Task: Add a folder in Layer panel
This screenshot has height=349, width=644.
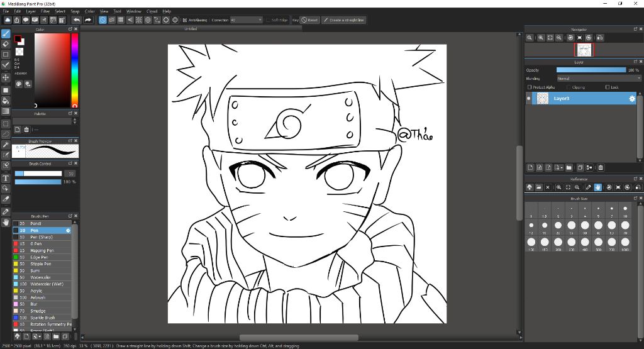Action: (x=569, y=167)
